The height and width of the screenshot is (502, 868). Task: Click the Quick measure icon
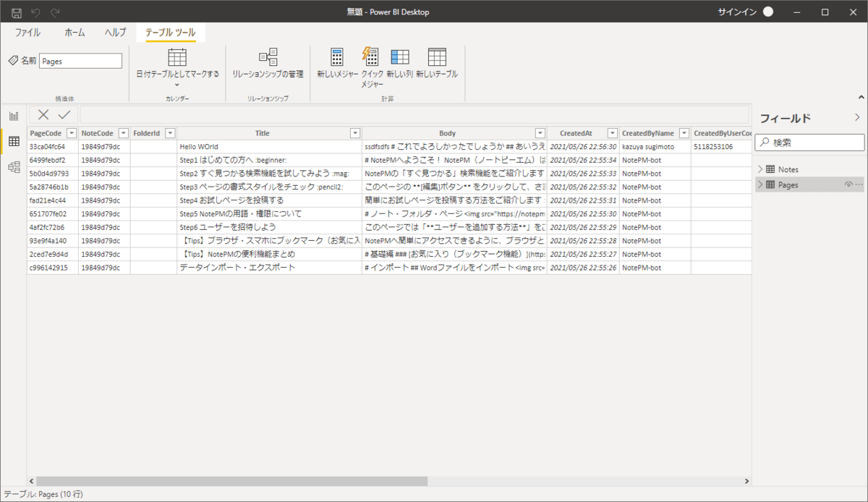click(x=370, y=56)
